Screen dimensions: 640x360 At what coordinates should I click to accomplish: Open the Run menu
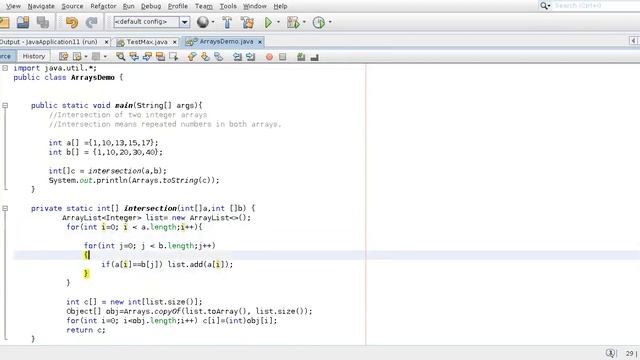129,6
